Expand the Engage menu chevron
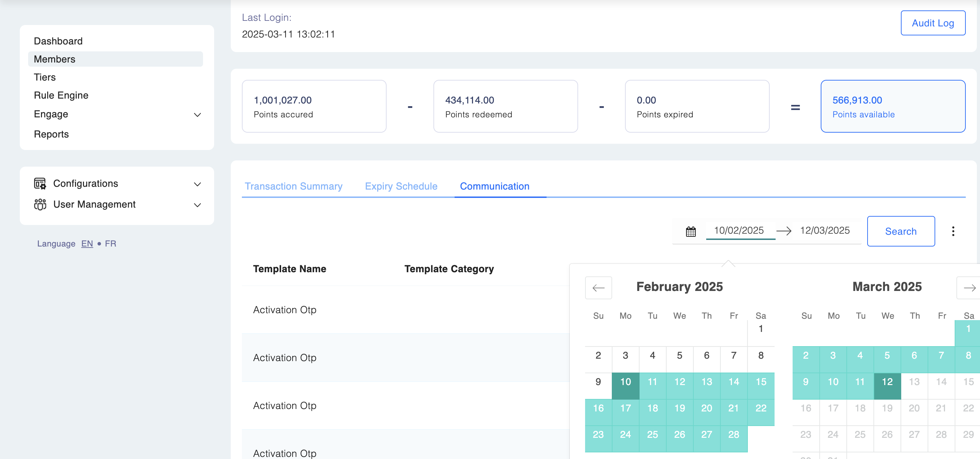The height and width of the screenshot is (459, 980). pyautogui.click(x=197, y=115)
